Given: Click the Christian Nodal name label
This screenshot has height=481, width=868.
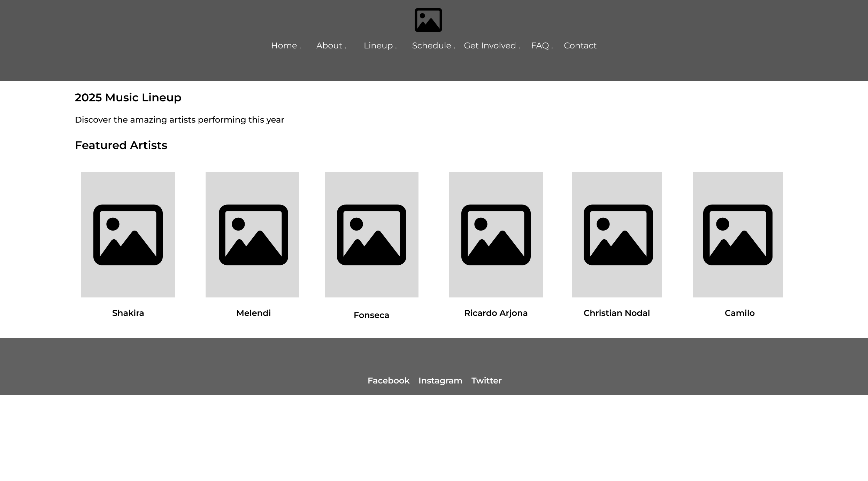Looking at the screenshot, I should click(617, 313).
